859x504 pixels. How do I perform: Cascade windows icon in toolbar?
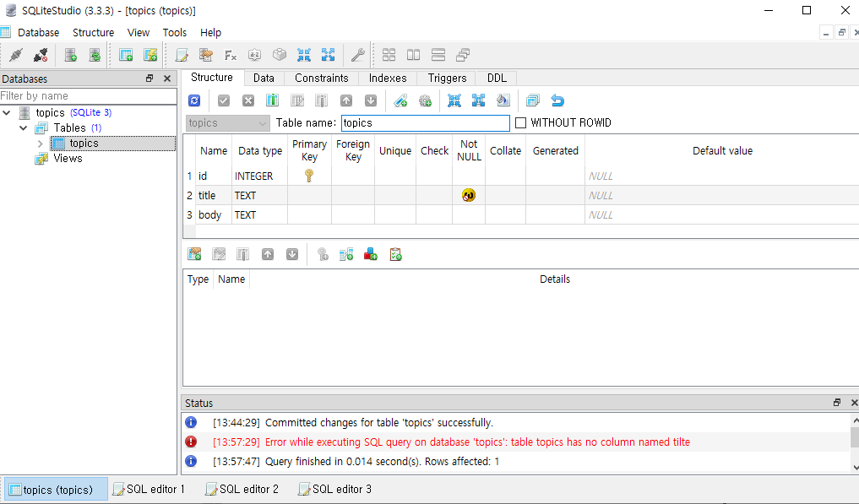click(x=463, y=55)
